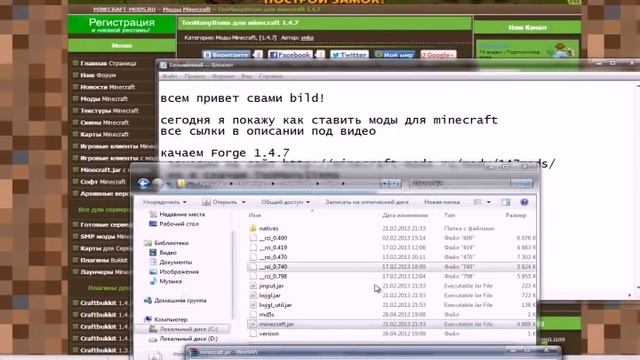Open the Файл menu in Notepad
Screen dimensions: 640x360
tap(170, 76)
